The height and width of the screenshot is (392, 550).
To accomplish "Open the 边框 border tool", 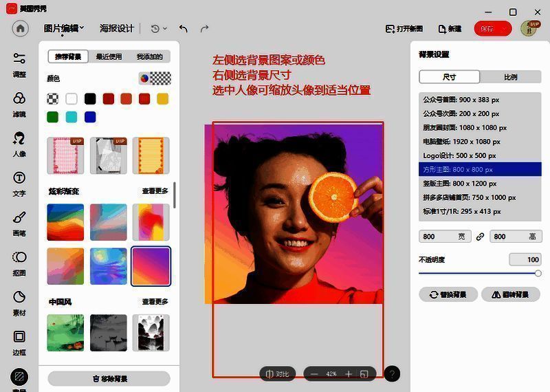I will pyautogui.click(x=19, y=343).
